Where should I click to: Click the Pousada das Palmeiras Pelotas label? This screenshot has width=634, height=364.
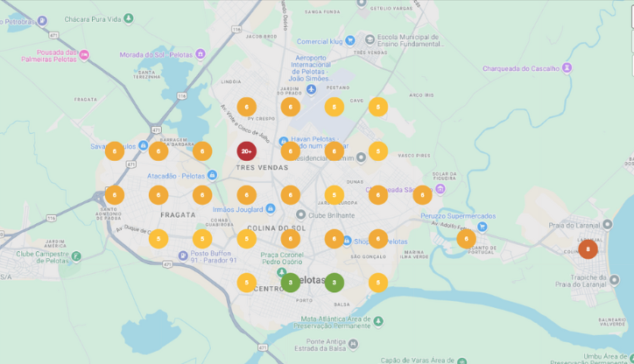click(x=49, y=56)
